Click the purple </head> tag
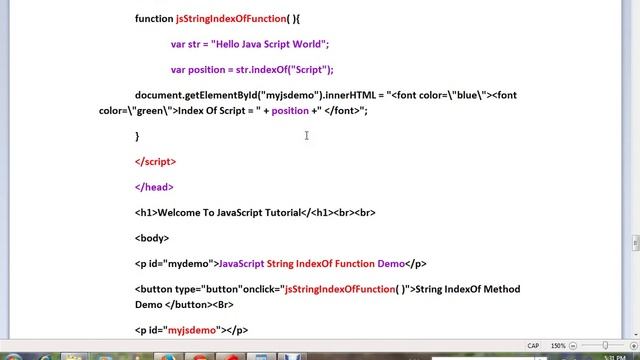The height and width of the screenshot is (360, 640). (x=154, y=187)
